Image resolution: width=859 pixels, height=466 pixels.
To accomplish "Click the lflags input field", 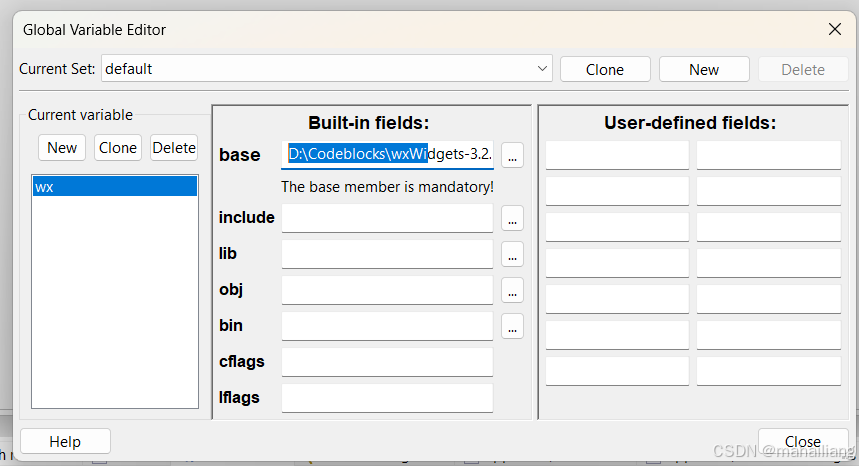I will click(x=387, y=398).
